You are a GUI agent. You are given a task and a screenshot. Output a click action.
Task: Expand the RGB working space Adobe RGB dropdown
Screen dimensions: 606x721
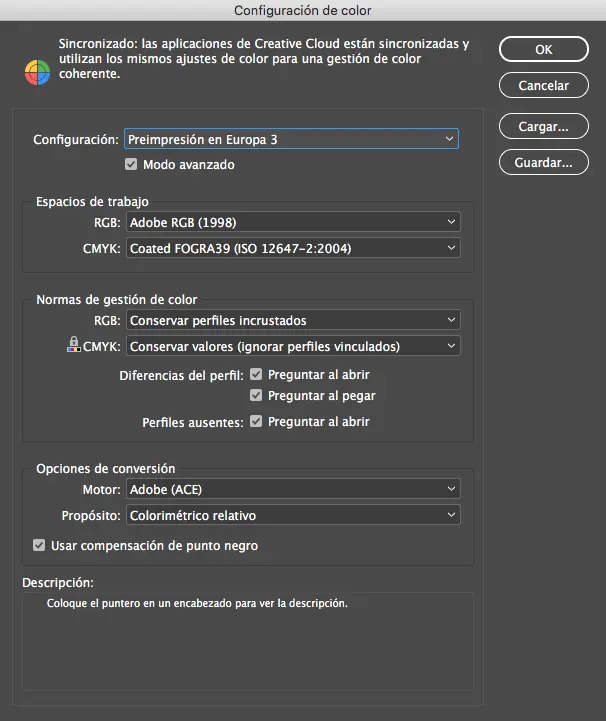[x=293, y=222]
